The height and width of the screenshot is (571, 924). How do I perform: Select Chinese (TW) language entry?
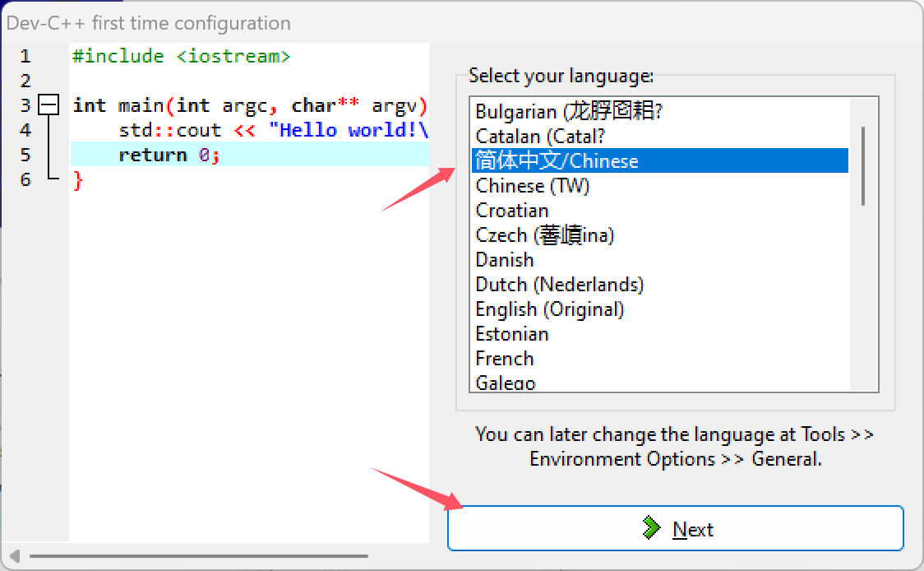pyautogui.click(x=660, y=186)
